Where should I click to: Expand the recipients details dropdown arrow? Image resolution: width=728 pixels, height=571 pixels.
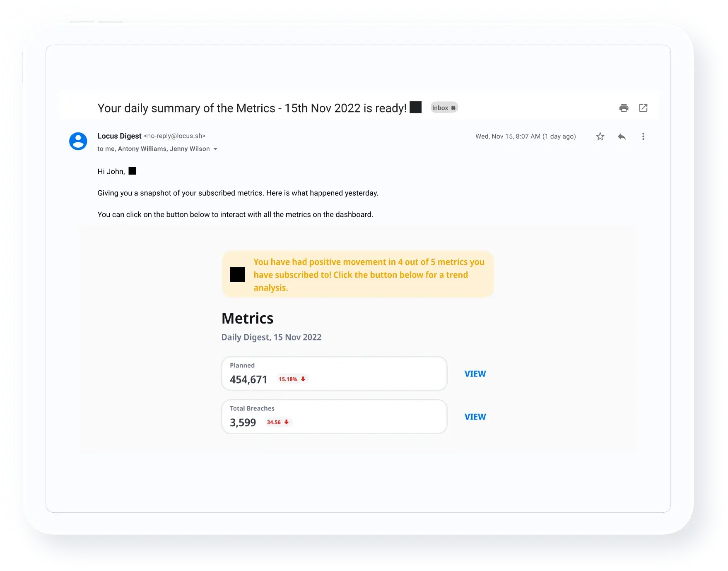coord(215,149)
